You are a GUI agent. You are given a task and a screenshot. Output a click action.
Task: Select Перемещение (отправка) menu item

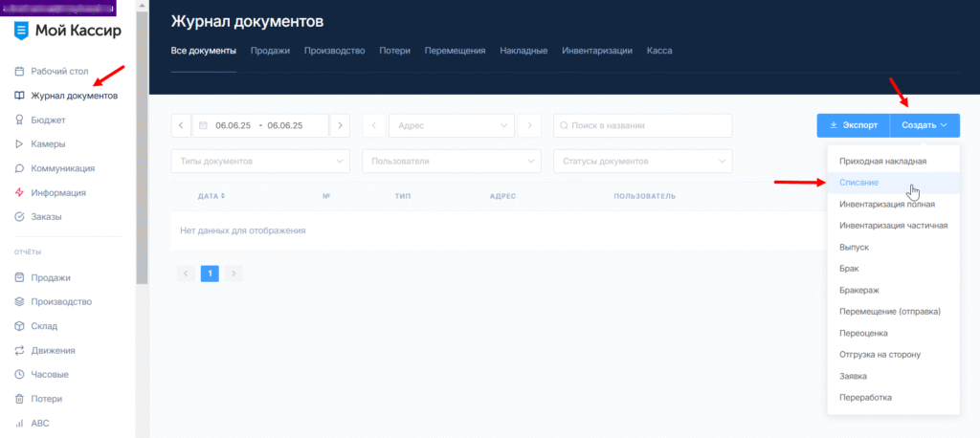pos(893,312)
